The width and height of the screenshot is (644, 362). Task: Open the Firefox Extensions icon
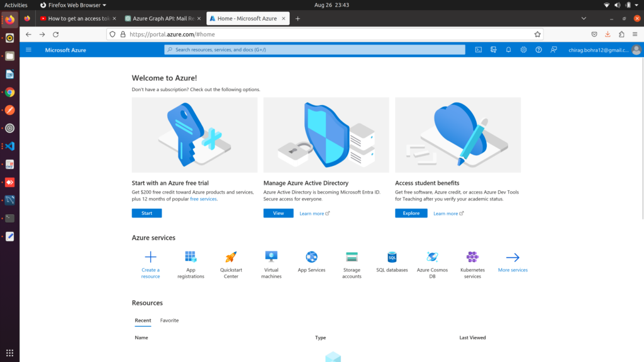click(621, 35)
